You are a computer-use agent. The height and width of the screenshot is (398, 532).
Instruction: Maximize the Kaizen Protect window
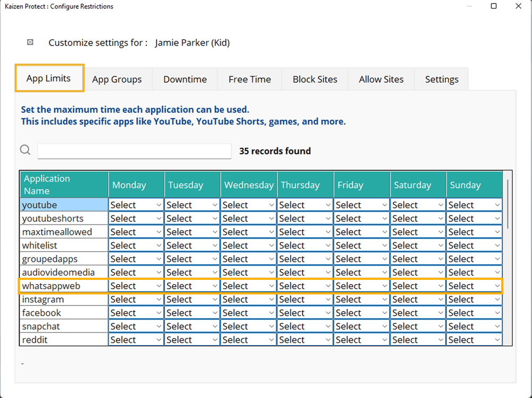click(493, 6)
